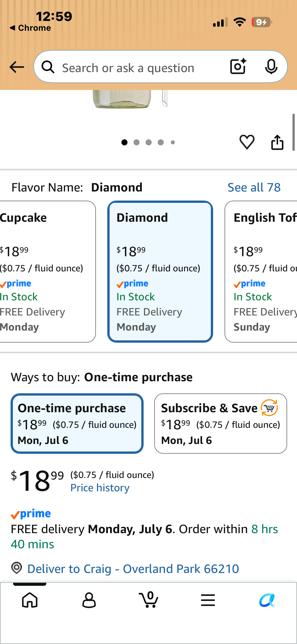Viewport: 297px width, 644px height.
Task: Choose the English Toffee flavor card
Action: 261,272
